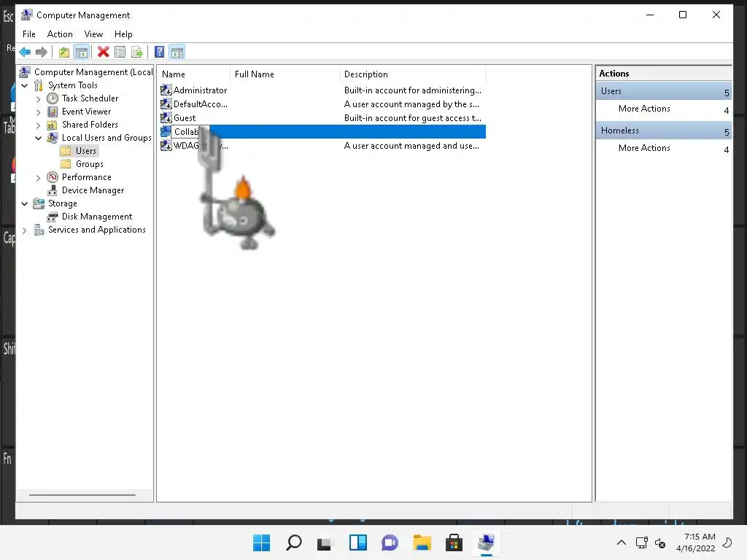747x560 pixels.
Task: Toggle Show/Hide Action Pane icon
Action: coord(177,52)
